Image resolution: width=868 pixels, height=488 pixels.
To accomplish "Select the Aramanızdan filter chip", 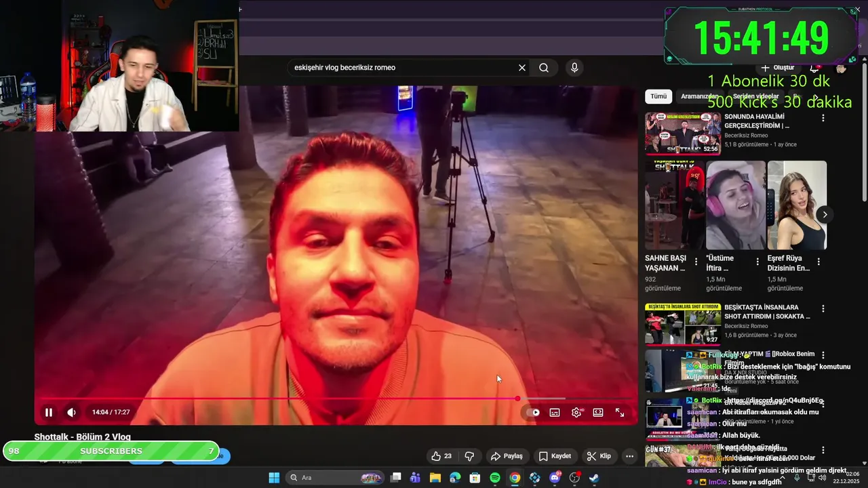I will [700, 96].
